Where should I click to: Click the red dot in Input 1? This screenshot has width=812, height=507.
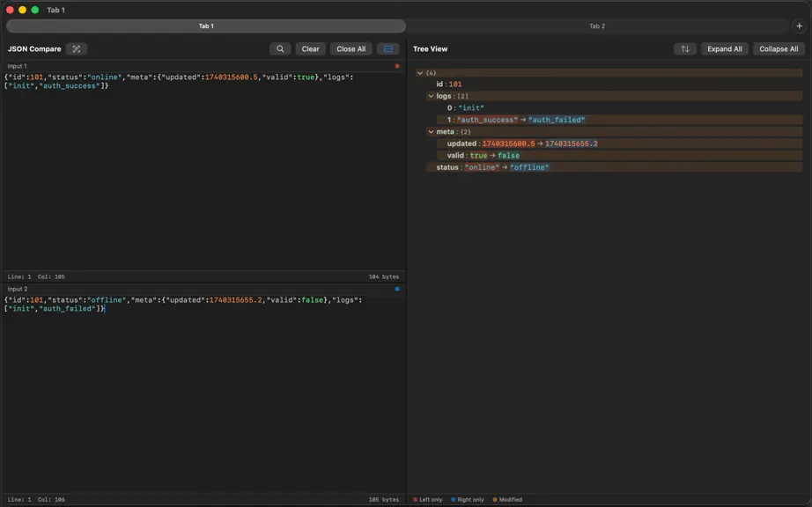click(x=397, y=66)
